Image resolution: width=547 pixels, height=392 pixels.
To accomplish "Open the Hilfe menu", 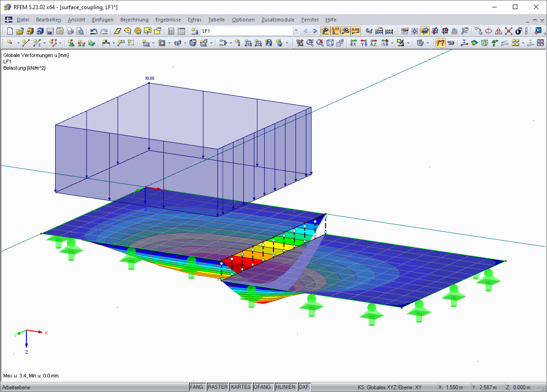I will click(331, 20).
